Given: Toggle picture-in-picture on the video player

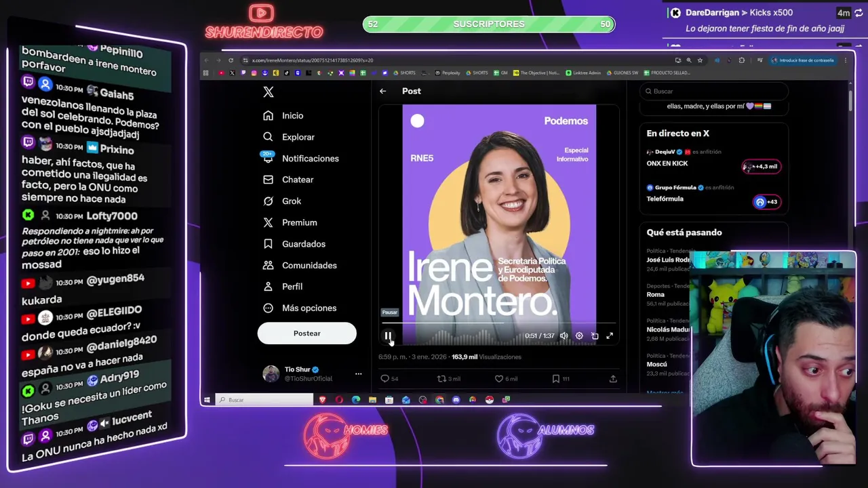Looking at the screenshot, I should coord(595,335).
